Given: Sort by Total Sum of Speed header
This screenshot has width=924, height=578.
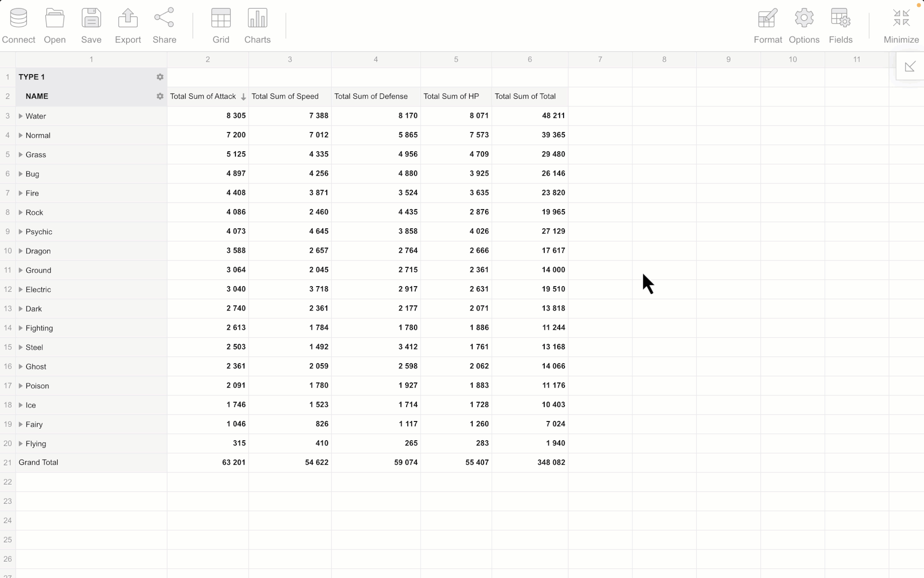Looking at the screenshot, I should tap(290, 96).
